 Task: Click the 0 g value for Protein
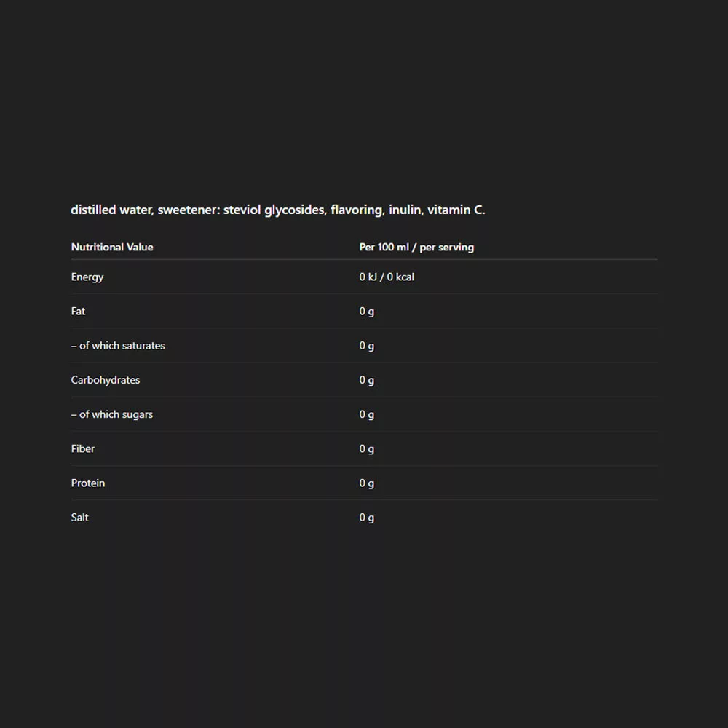point(367,483)
